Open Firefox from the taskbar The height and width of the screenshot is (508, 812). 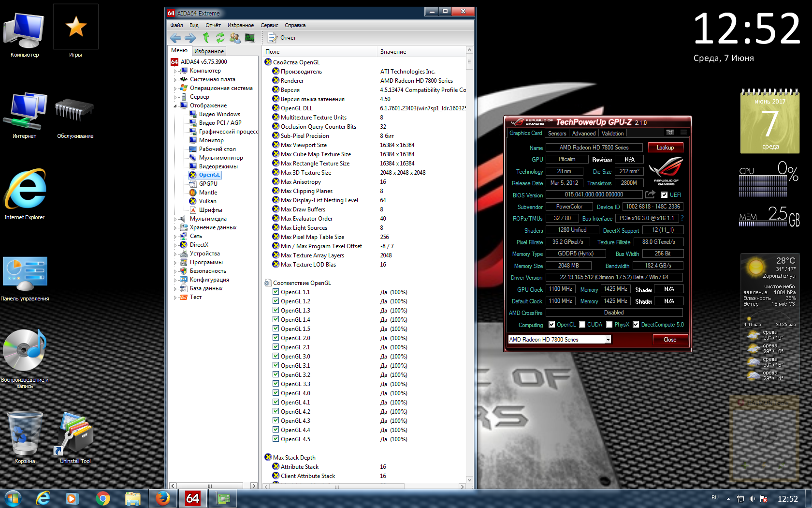163,498
